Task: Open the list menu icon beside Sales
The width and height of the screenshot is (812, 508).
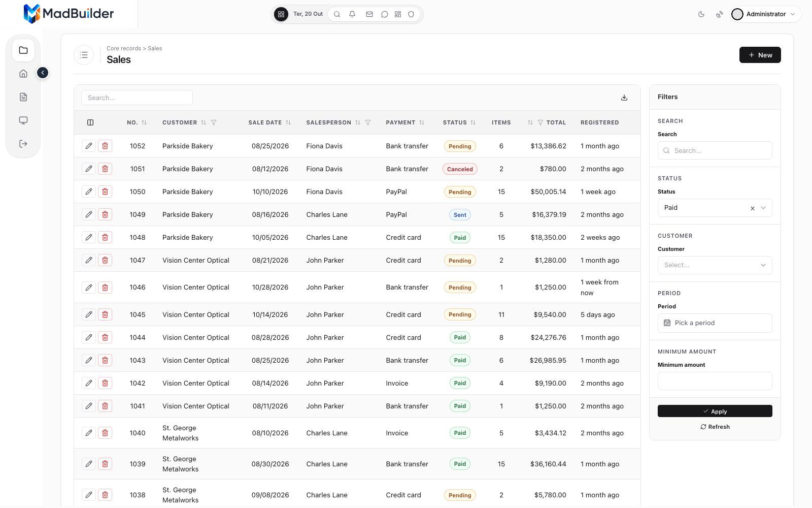Action: [x=84, y=55]
